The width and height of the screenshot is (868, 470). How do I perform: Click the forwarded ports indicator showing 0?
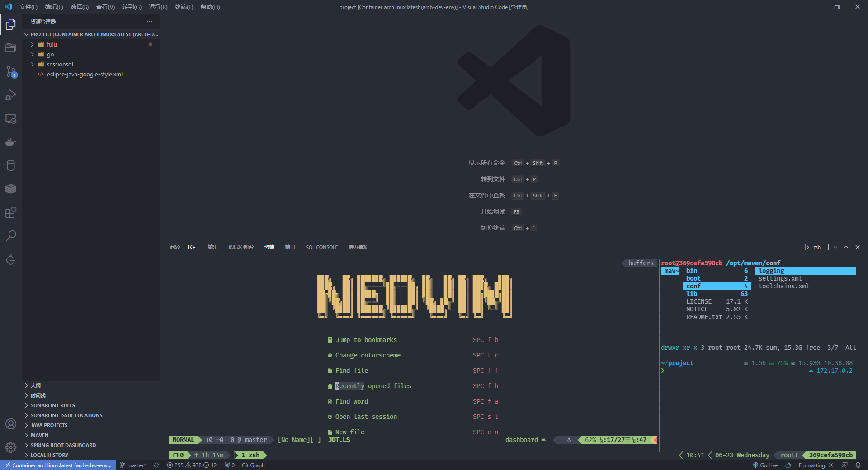click(x=230, y=465)
